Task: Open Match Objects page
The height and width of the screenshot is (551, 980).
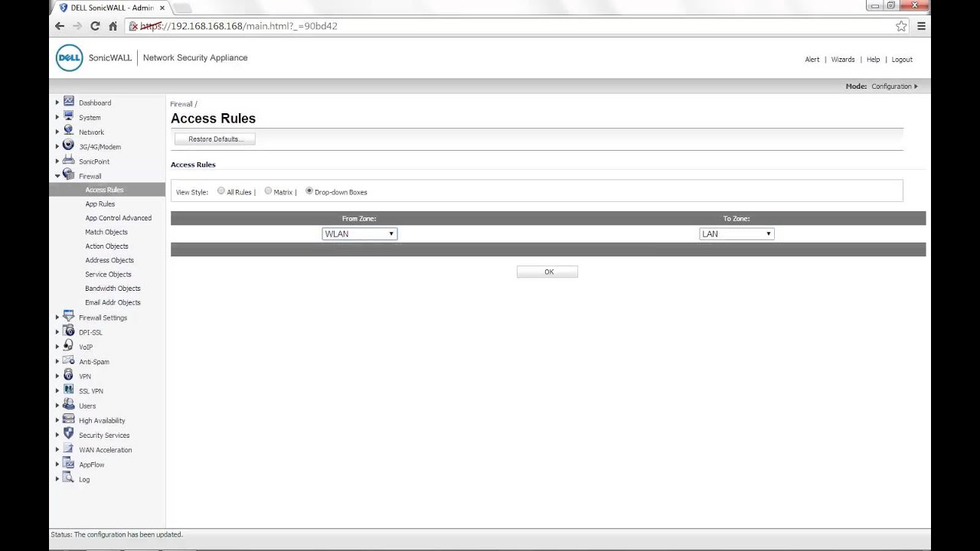Action: click(106, 232)
